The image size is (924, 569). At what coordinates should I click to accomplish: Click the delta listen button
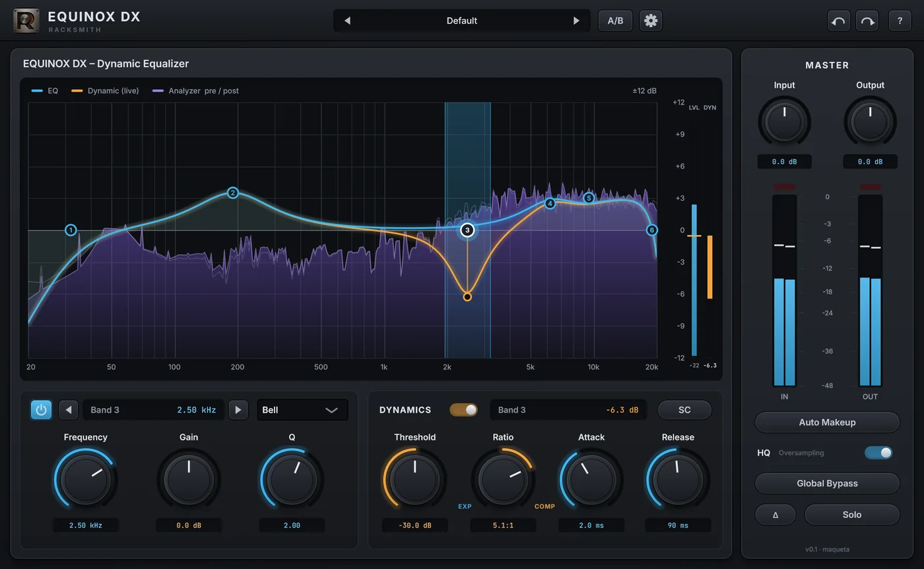click(x=775, y=514)
